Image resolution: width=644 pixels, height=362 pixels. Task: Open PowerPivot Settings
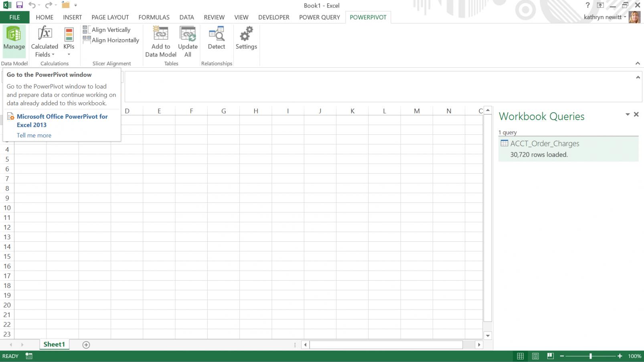pos(246,38)
